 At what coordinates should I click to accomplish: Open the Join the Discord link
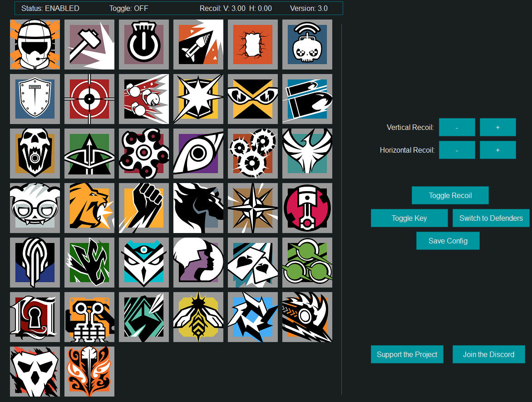(489, 354)
